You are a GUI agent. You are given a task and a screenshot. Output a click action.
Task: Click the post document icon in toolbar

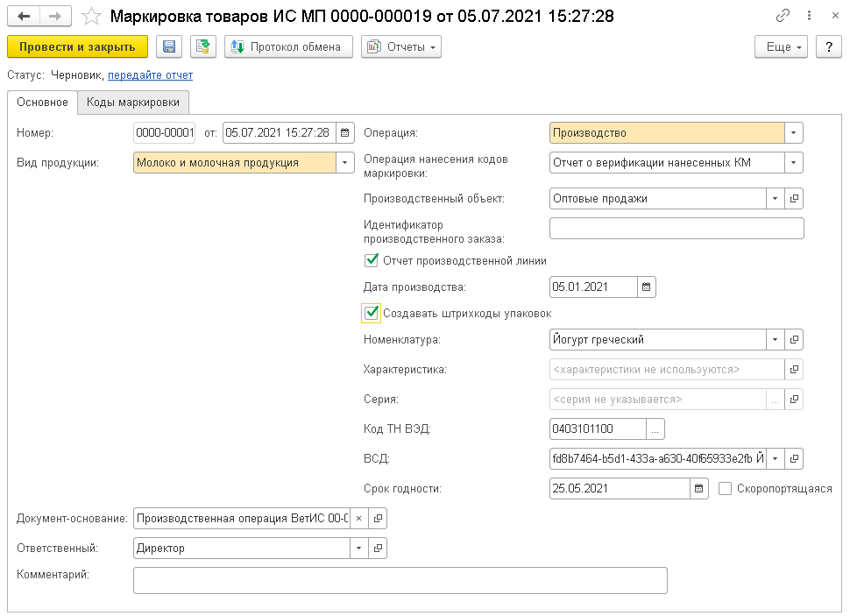coord(204,46)
